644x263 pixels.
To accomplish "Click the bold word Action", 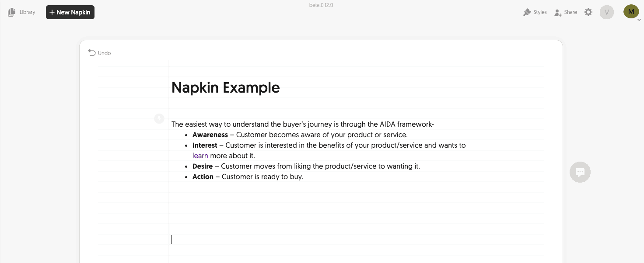I will click(203, 176).
